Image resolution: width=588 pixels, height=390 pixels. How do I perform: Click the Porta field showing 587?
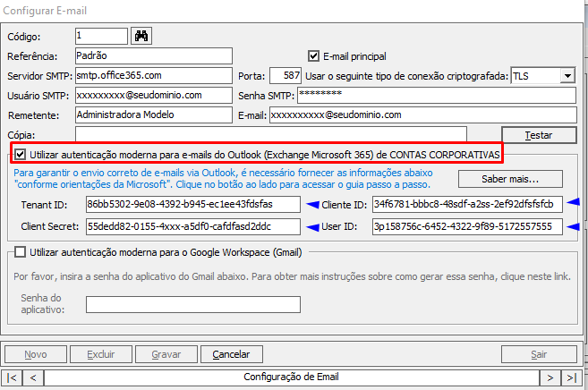[285, 76]
